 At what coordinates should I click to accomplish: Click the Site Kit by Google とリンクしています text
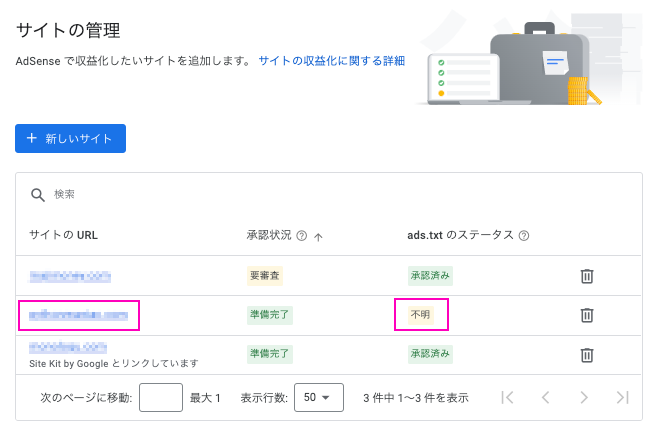pyautogui.click(x=114, y=363)
